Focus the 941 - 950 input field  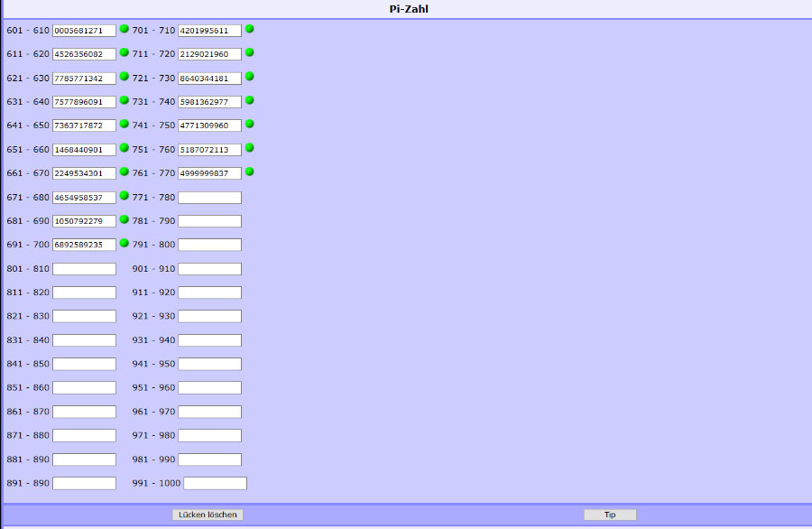pyautogui.click(x=209, y=364)
